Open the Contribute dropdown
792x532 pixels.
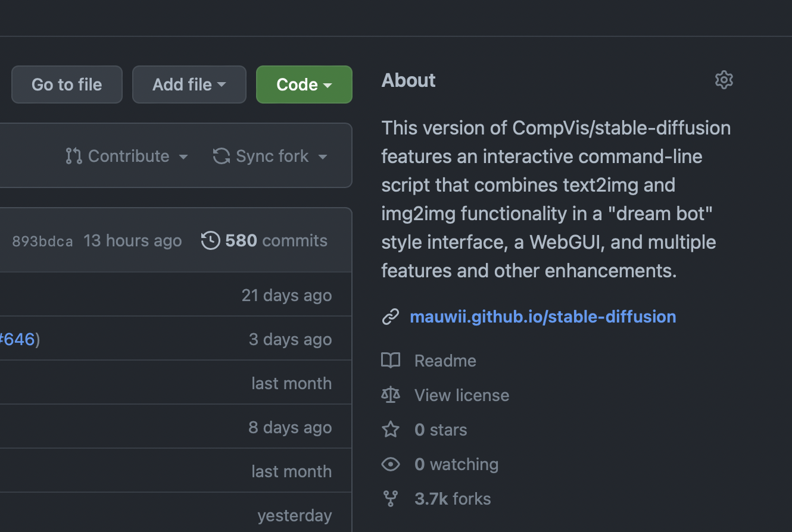pos(127,156)
